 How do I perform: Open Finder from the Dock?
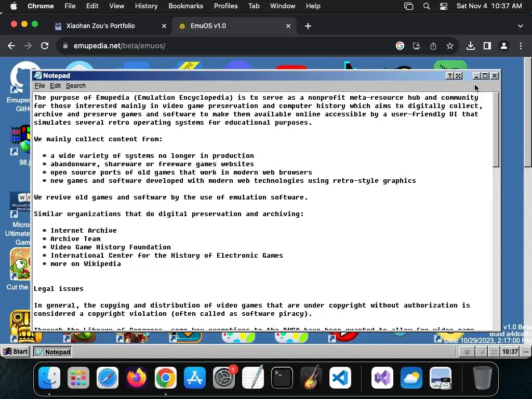tap(49, 378)
